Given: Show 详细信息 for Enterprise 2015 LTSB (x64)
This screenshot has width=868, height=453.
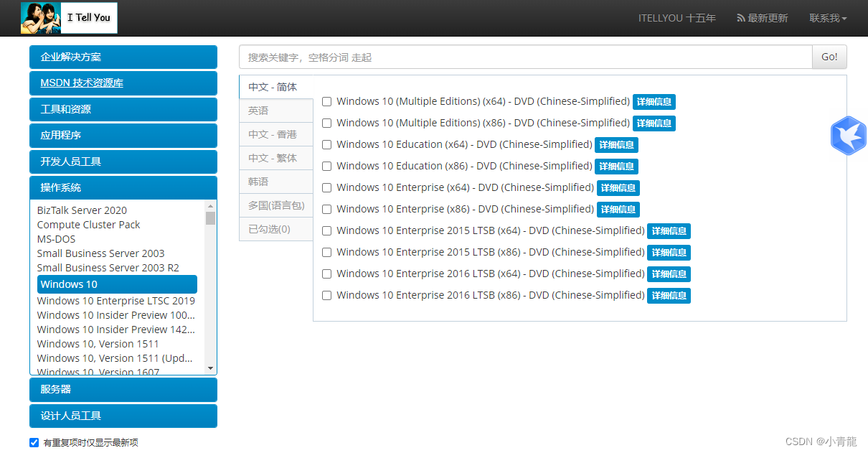Looking at the screenshot, I should pos(669,231).
